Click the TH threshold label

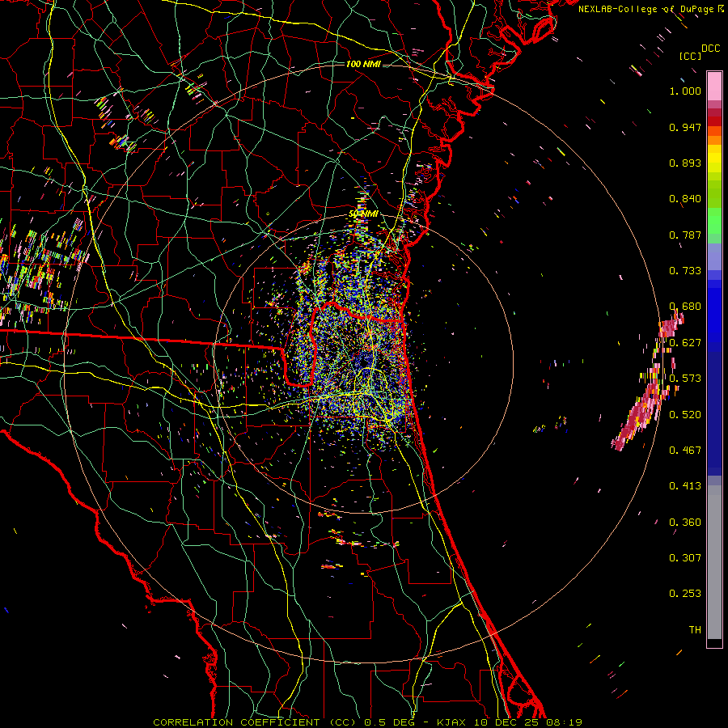click(x=695, y=630)
